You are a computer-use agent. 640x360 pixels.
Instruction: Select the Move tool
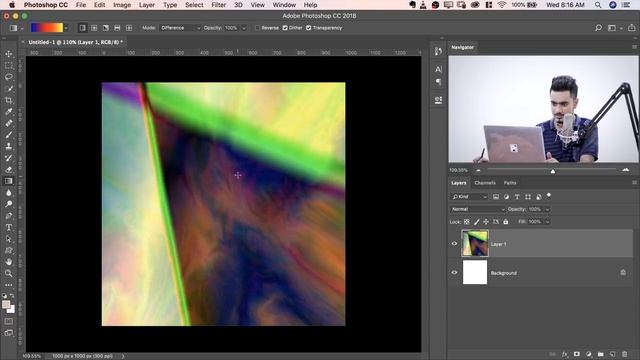tap(9, 54)
